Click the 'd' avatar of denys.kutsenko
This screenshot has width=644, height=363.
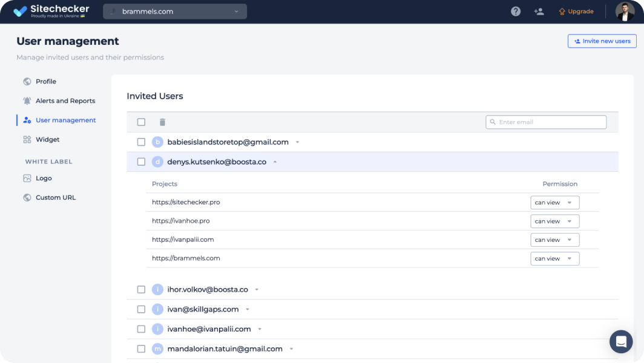coord(157,162)
